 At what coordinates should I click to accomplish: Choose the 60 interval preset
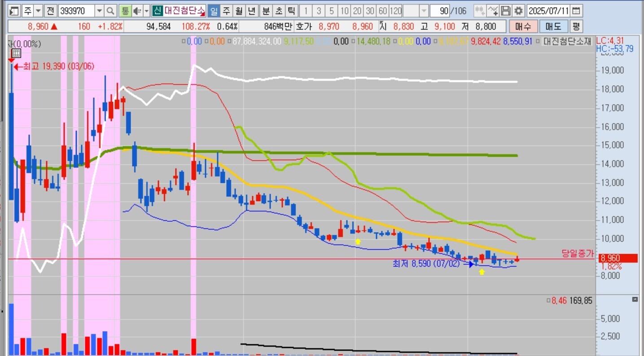pos(383,11)
